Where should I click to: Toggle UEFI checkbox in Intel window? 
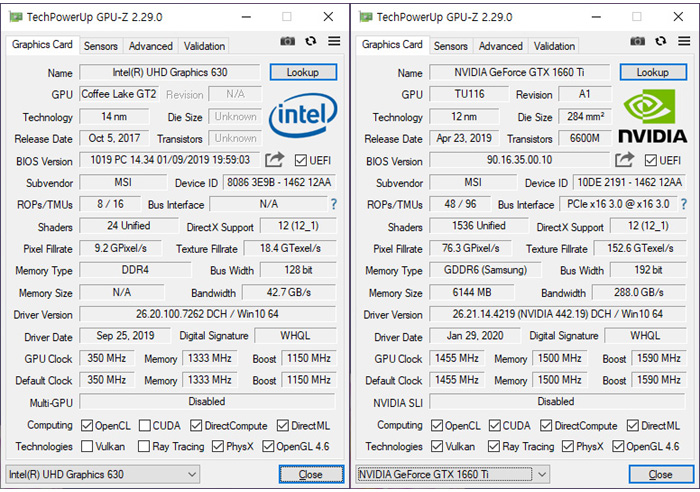(301, 160)
